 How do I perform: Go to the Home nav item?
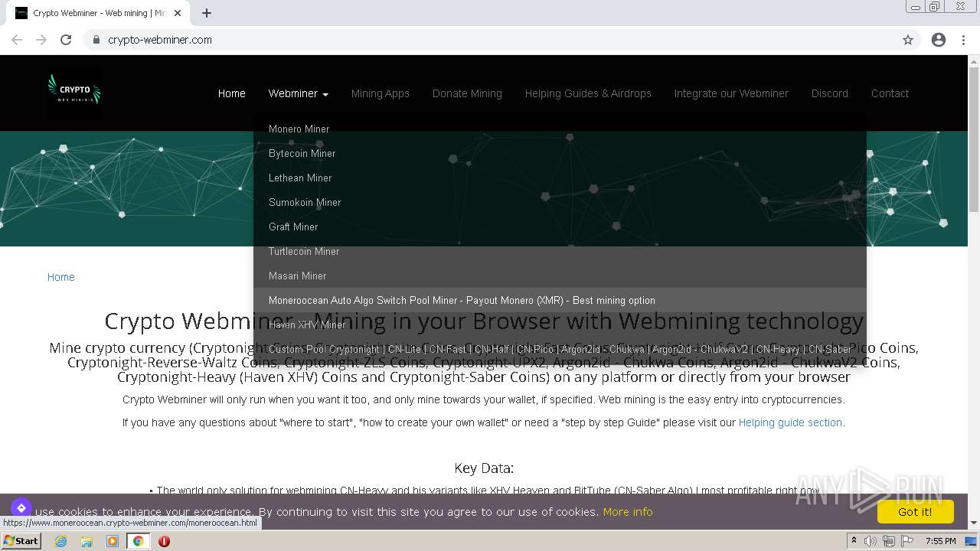pyautogui.click(x=231, y=93)
